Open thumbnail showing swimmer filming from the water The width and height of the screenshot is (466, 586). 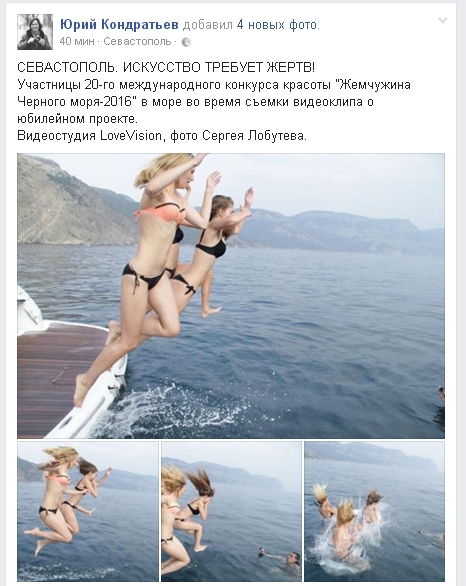click(x=231, y=512)
